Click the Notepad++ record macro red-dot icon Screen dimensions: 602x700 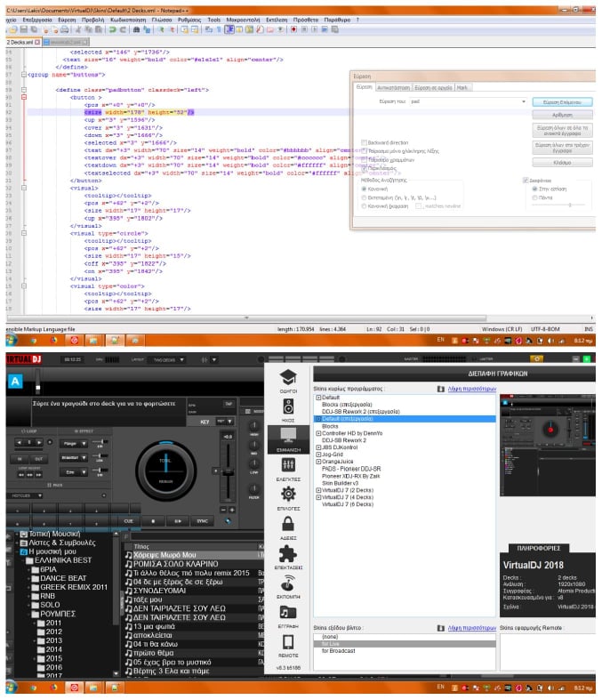(293, 29)
